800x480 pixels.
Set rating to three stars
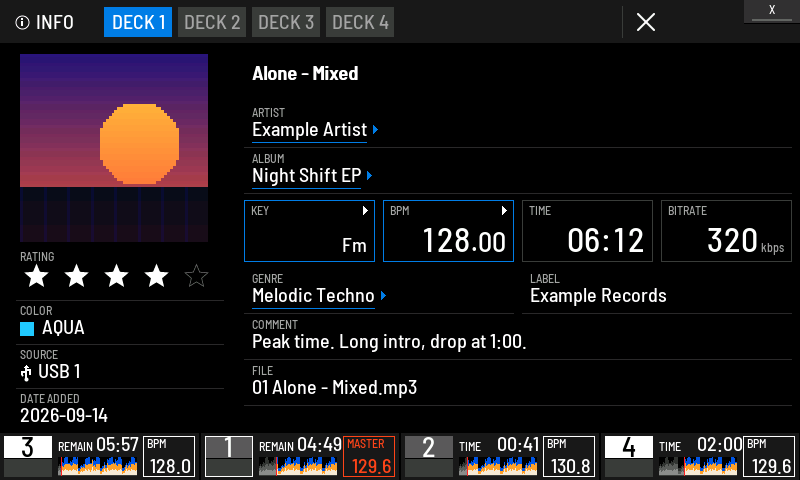[x=116, y=276]
